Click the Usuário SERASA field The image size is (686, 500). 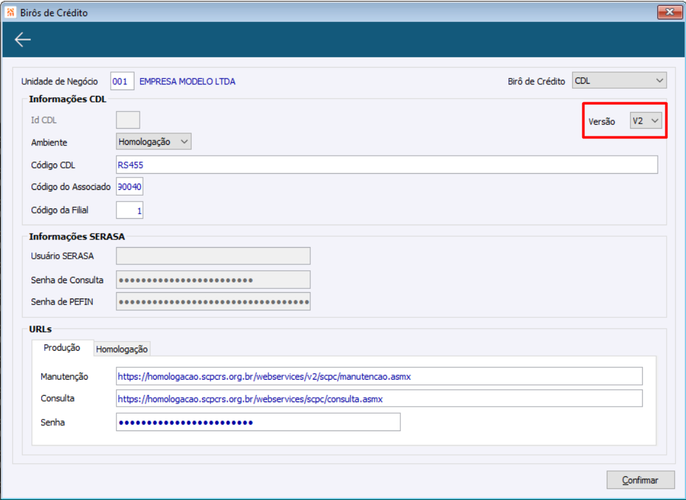pyautogui.click(x=213, y=256)
